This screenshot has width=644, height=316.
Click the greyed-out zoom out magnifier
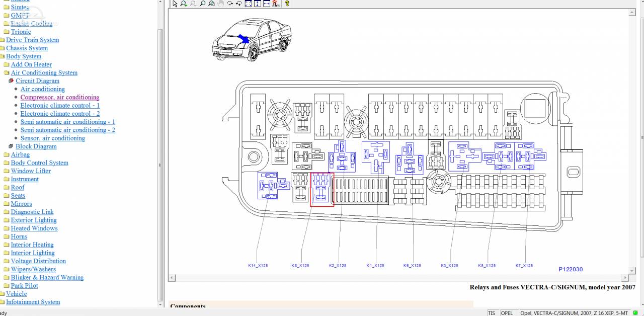click(x=193, y=4)
